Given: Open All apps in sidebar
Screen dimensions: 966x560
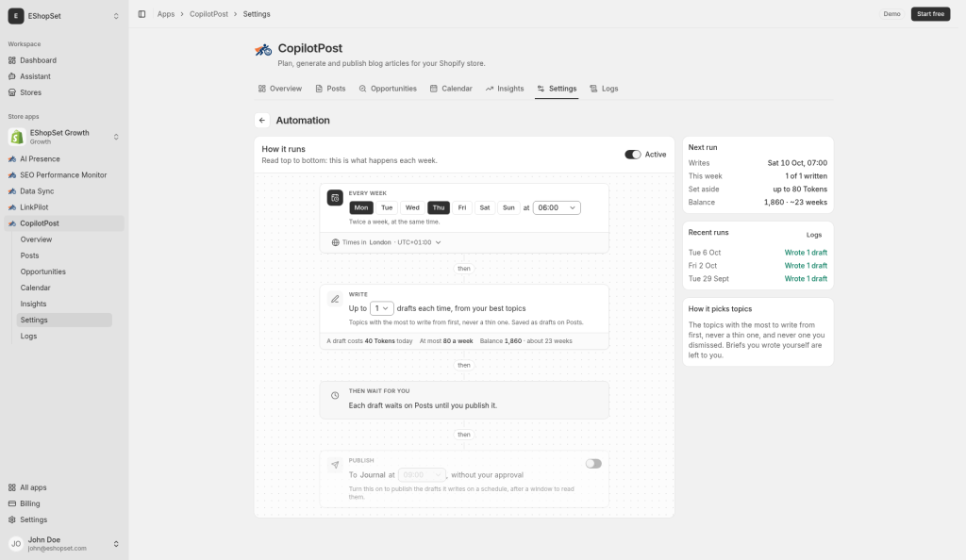Looking at the screenshot, I should pos(64,487).
